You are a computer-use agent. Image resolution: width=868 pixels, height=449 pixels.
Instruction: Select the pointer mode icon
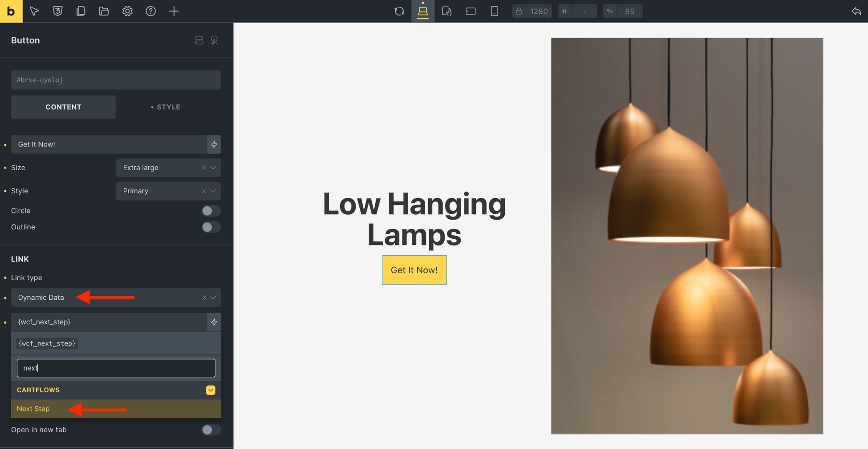34,11
